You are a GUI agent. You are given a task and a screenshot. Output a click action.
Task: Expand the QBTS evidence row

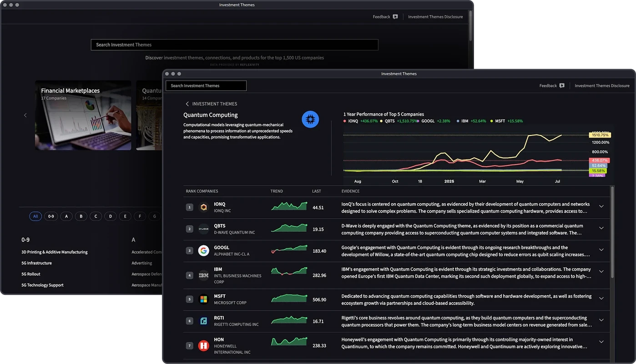point(601,228)
